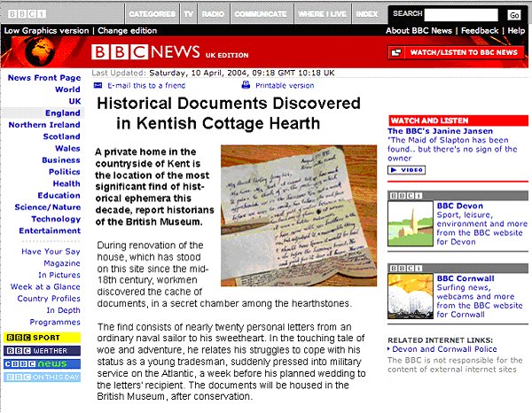
Task: Open Country Profiles
Action: point(49,299)
